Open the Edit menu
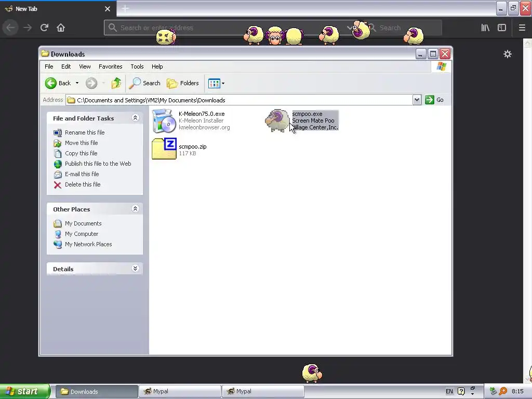 [x=66, y=66]
